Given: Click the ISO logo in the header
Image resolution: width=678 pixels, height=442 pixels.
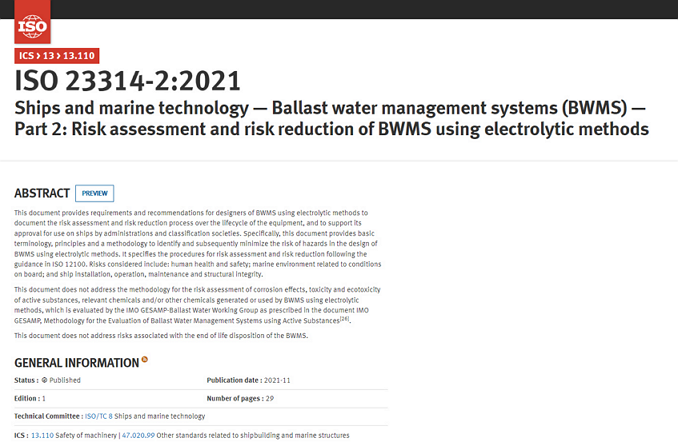Looking at the screenshot, I should (33, 23).
